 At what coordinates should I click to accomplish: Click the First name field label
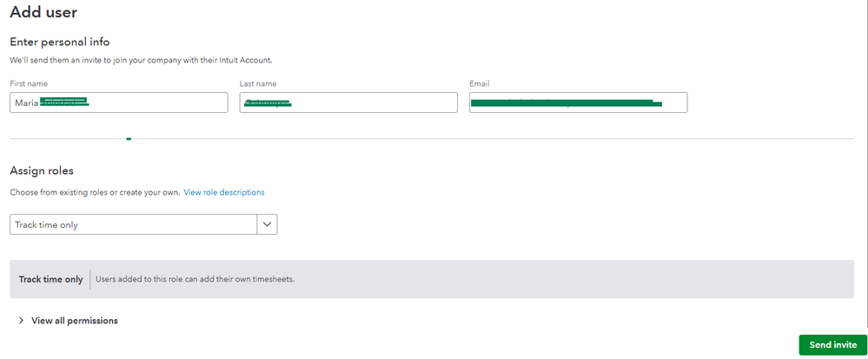29,83
